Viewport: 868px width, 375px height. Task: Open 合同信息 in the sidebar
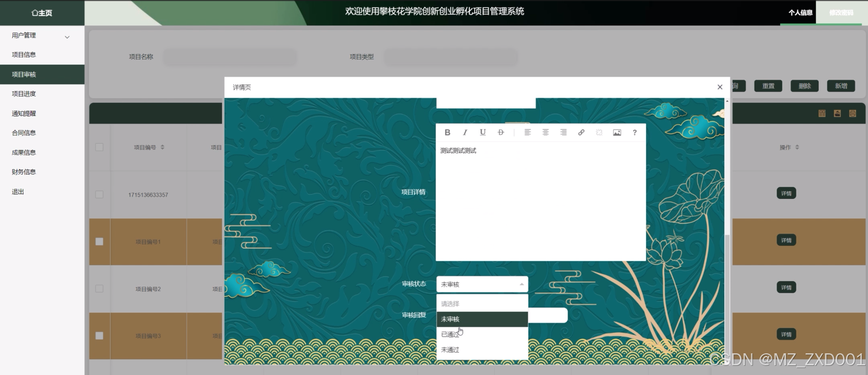click(x=42, y=133)
